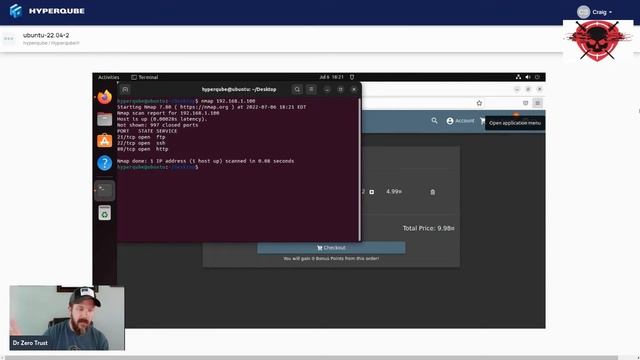Click the page horizontal scrollbar at bottom

point(312,358)
